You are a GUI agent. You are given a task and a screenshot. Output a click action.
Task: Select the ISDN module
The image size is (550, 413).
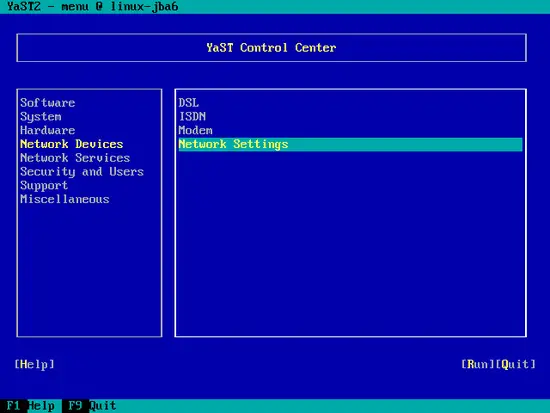pyautogui.click(x=192, y=116)
